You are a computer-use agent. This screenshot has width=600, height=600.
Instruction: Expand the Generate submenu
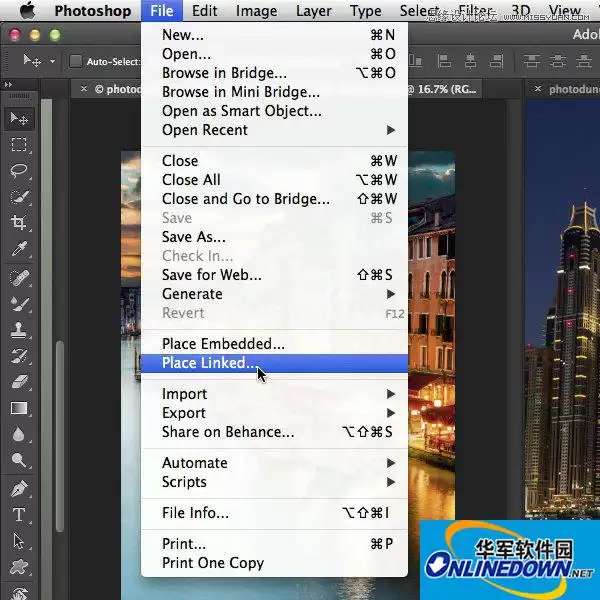pyautogui.click(x=274, y=294)
